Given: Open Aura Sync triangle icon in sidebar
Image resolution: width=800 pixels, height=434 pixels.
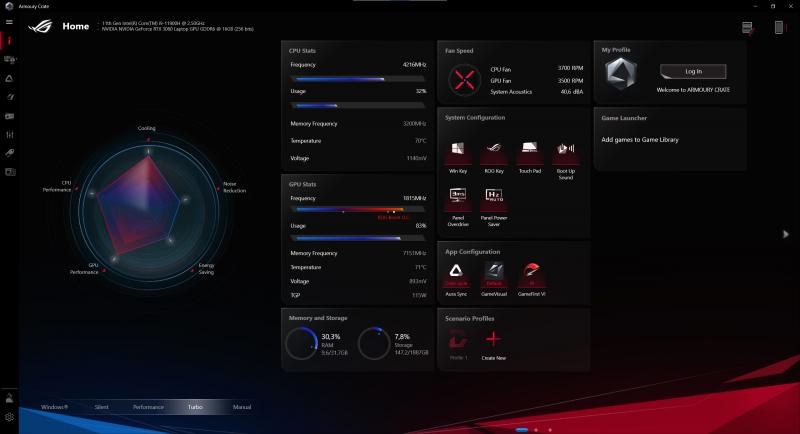Looking at the screenshot, I should 9,79.
